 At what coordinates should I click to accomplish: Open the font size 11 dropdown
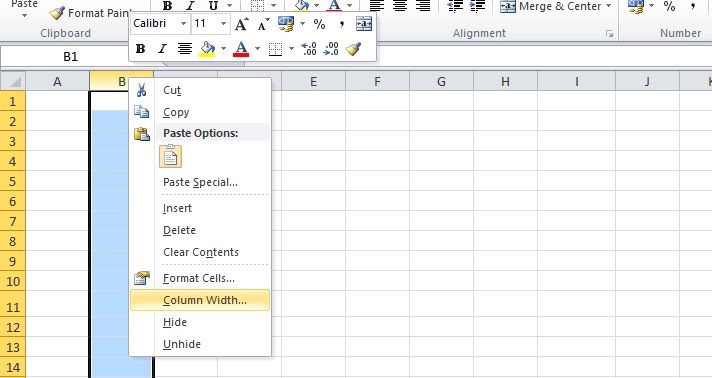point(223,24)
